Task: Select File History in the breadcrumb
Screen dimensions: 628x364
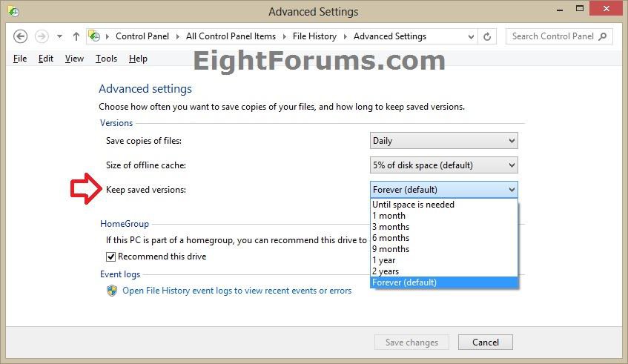Action: click(314, 36)
